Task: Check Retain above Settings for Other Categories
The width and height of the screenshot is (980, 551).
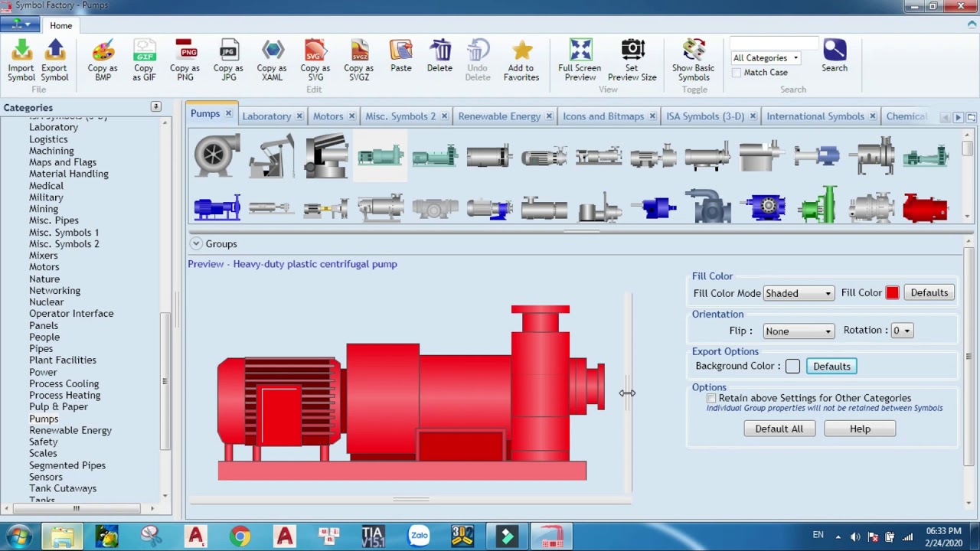Action: [711, 398]
